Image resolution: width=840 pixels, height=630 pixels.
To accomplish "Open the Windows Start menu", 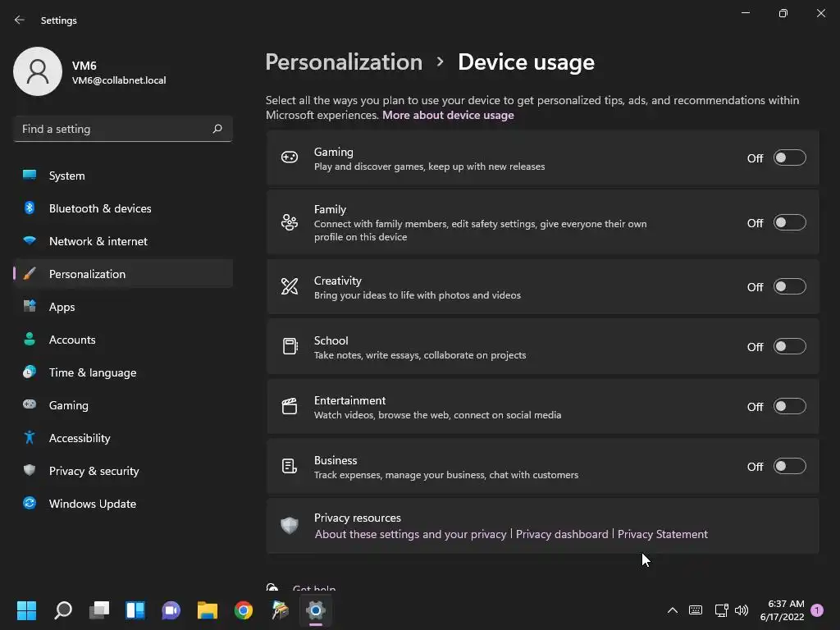I will coord(26,610).
